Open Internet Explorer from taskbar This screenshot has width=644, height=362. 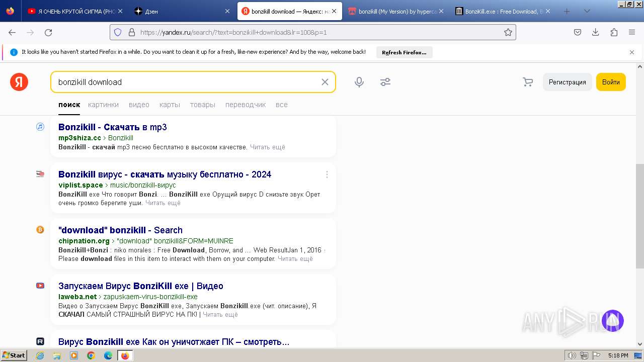(40, 355)
